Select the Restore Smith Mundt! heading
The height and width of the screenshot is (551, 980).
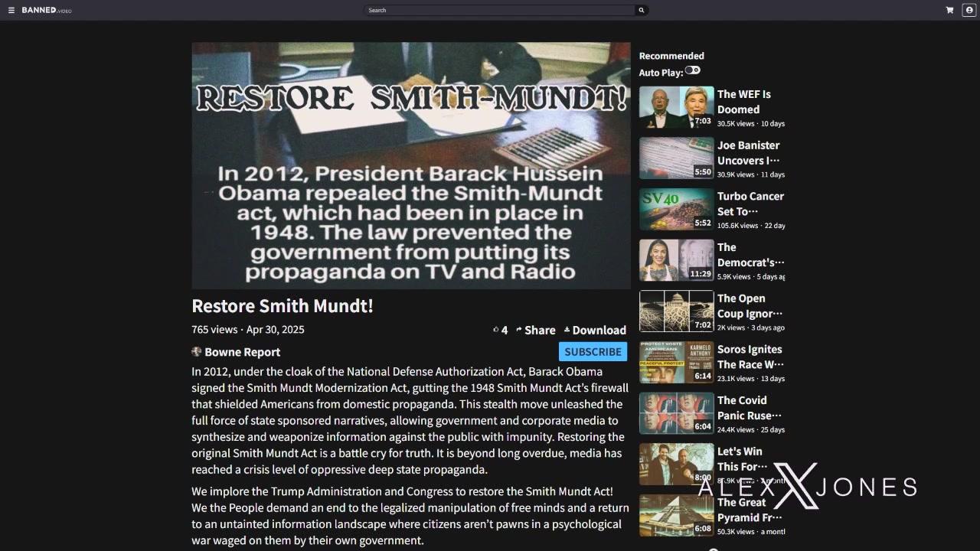[x=283, y=305]
